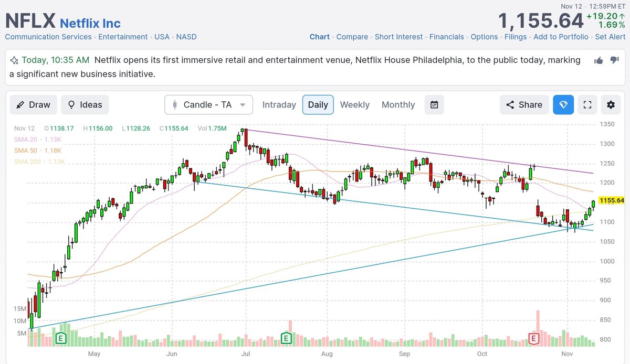Open the Financials link
Image resolution: width=630 pixels, height=364 pixels.
coord(447,37)
